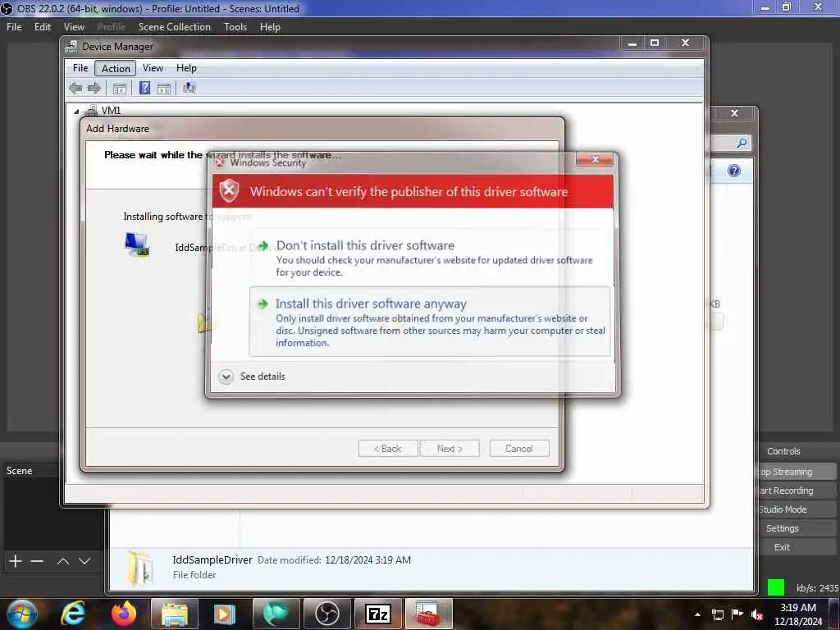Open the Windows Start menu
Image resolution: width=840 pixels, height=630 pixels.
(22, 614)
